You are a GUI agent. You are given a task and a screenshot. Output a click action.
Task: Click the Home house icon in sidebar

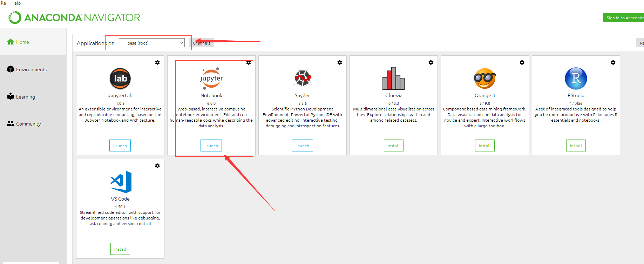click(11, 42)
